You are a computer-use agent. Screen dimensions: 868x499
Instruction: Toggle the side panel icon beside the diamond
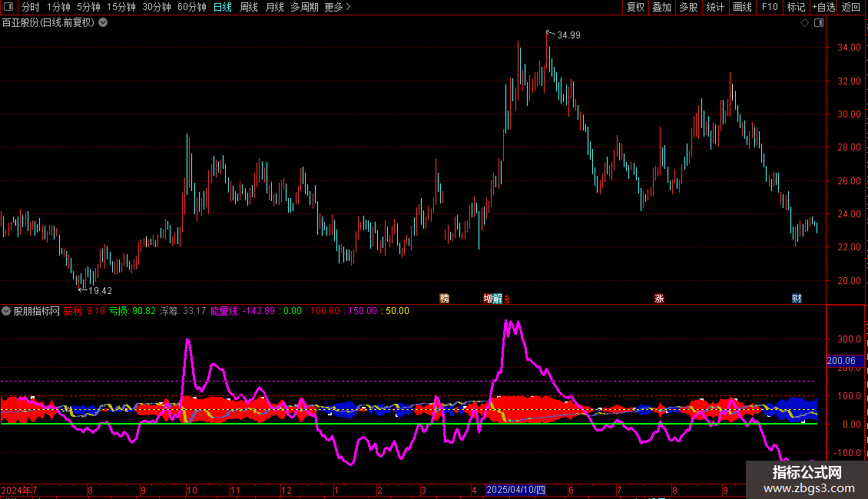click(x=819, y=23)
